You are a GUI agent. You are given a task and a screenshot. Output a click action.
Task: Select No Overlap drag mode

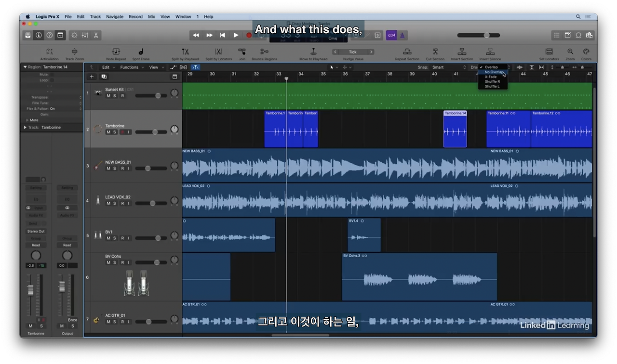[x=494, y=72]
